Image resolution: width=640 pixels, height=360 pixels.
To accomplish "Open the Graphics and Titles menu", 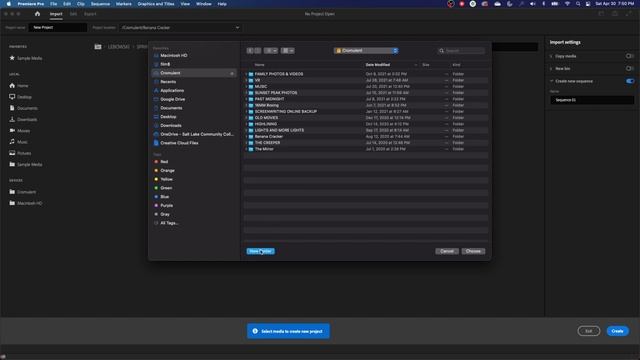I will pyautogui.click(x=156, y=4).
